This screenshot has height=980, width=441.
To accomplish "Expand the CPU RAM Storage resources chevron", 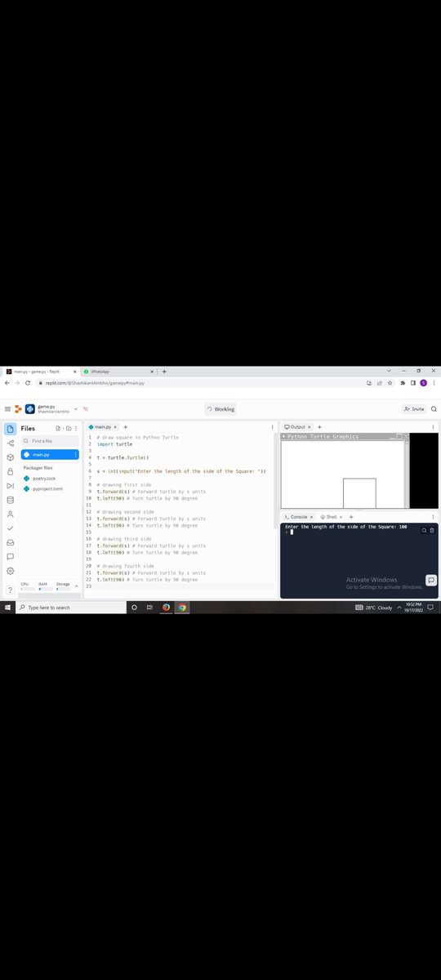I will point(77,586).
